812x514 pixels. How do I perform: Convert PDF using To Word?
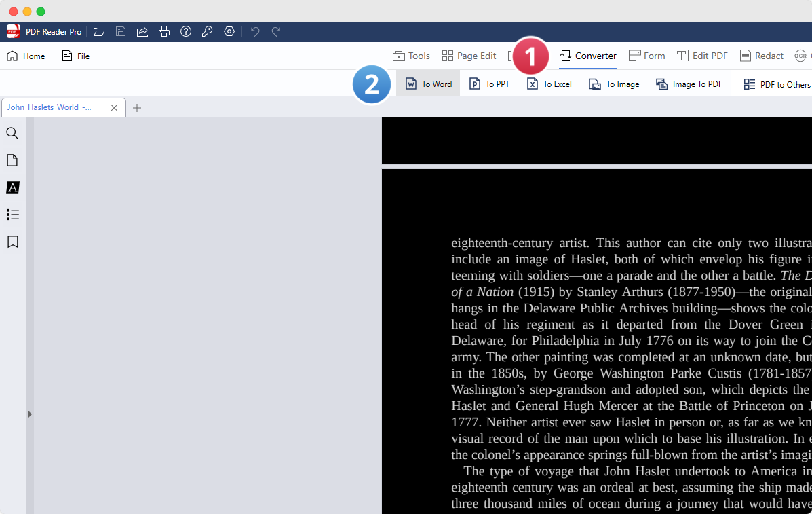[x=428, y=84]
